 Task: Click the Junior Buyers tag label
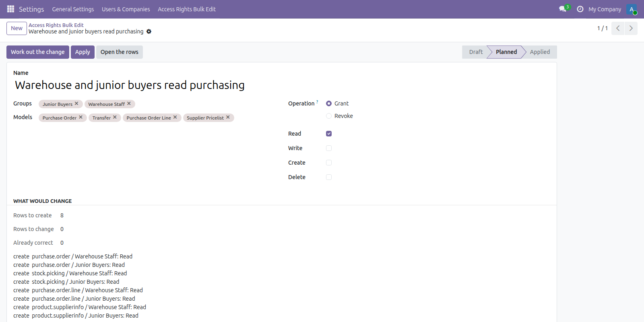(58, 104)
